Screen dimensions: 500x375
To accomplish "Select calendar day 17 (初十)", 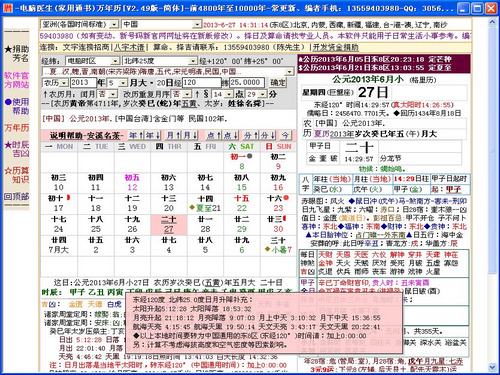I will point(59,204).
